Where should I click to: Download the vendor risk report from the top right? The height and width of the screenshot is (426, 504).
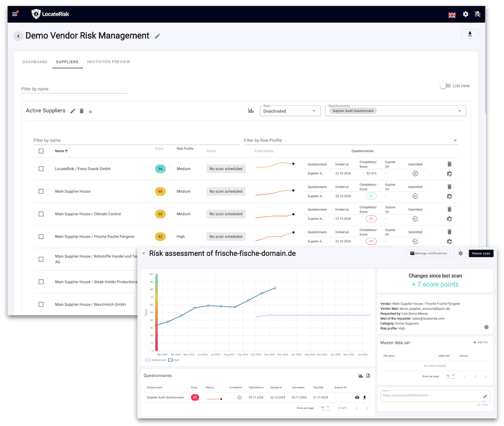pyautogui.click(x=470, y=34)
